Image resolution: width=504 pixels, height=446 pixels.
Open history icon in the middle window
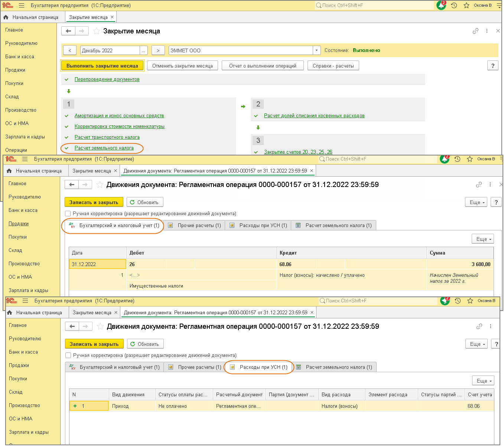(457, 159)
